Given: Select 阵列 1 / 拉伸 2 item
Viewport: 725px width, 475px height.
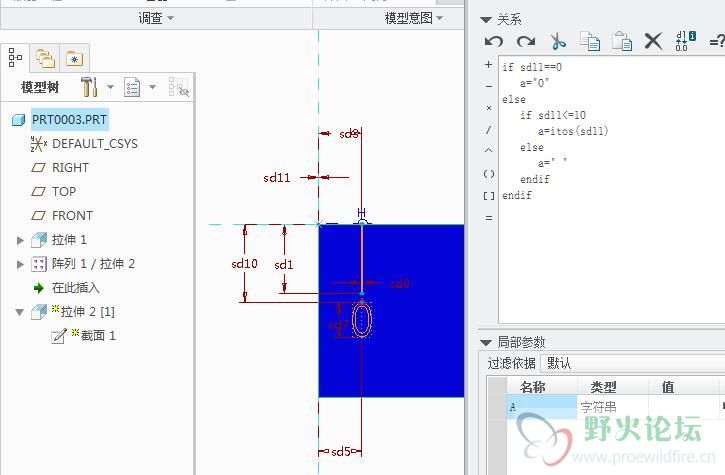Looking at the screenshot, I should coord(93,264).
